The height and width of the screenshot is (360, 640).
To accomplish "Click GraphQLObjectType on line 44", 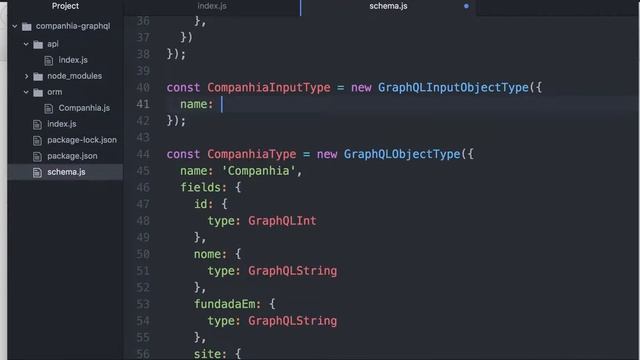I will coord(402,154).
